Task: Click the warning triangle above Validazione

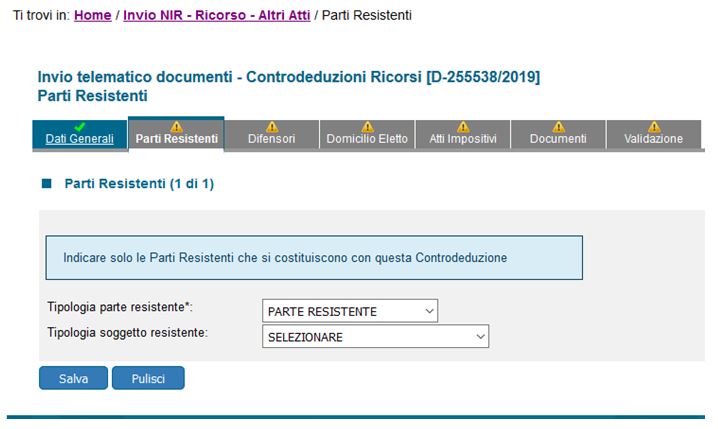Action: click(x=654, y=126)
